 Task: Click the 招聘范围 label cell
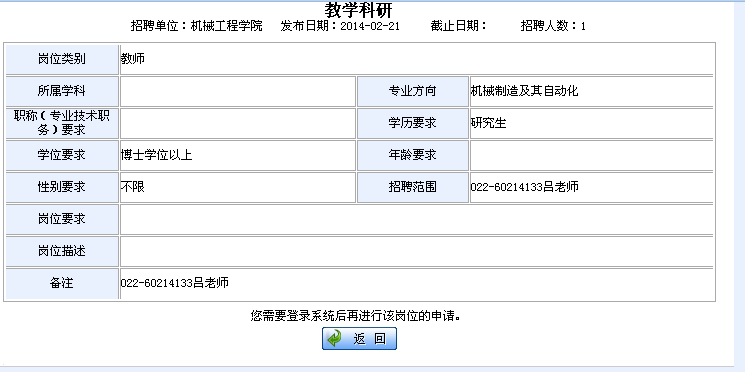tap(412, 187)
